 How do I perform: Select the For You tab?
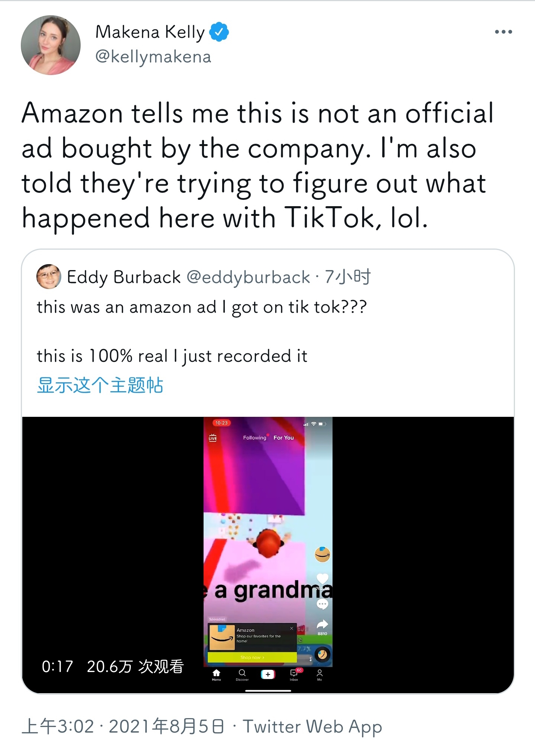click(283, 438)
